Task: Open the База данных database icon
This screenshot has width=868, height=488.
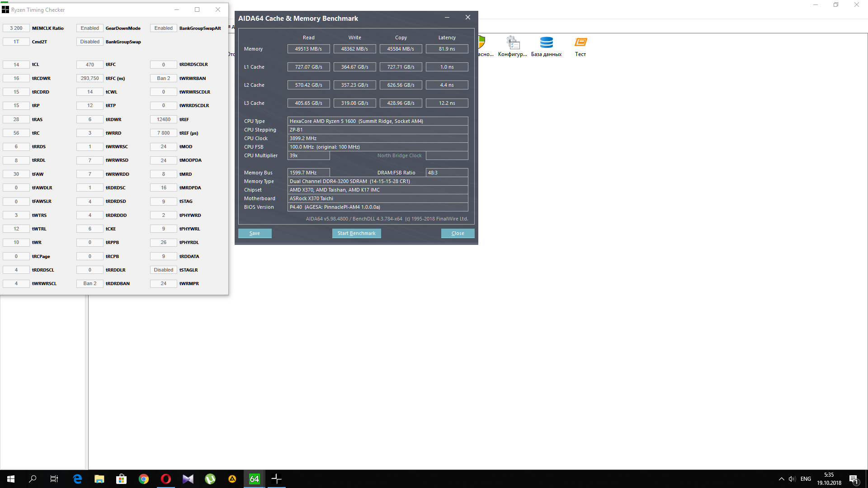Action: (x=546, y=46)
